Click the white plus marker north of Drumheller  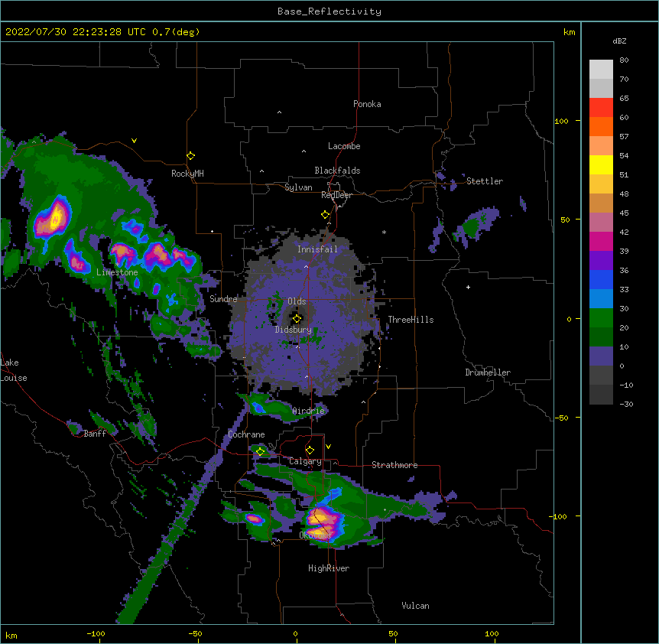tap(468, 287)
